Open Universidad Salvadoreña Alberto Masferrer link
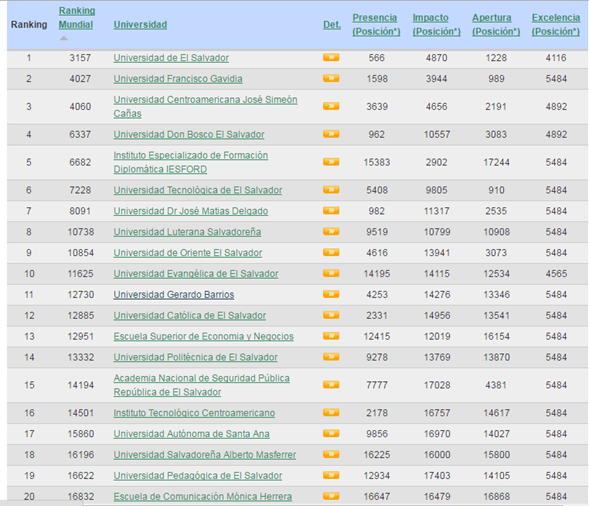The width and height of the screenshot is (589, 506). [205, 455]
